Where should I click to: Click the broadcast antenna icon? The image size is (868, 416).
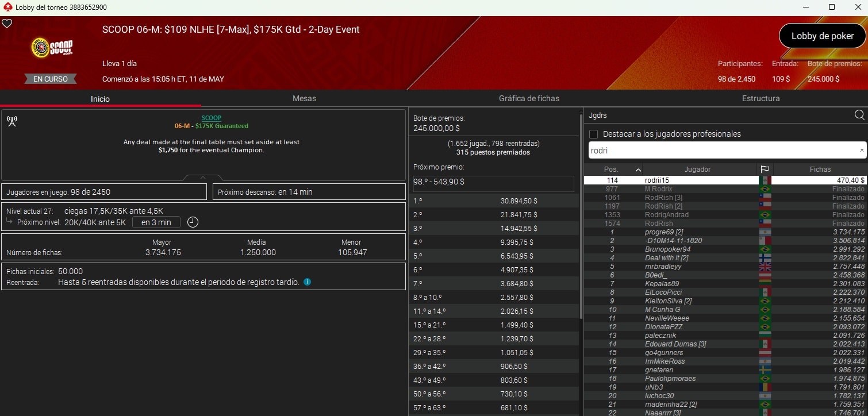13,121
